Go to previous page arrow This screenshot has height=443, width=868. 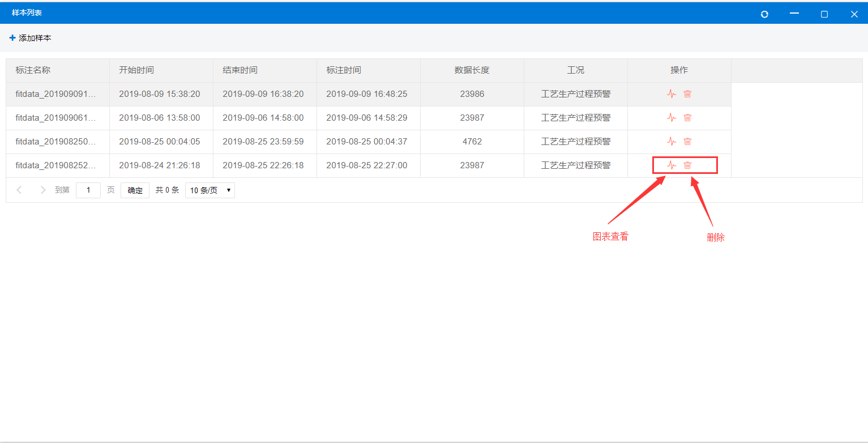coord(19,190)
